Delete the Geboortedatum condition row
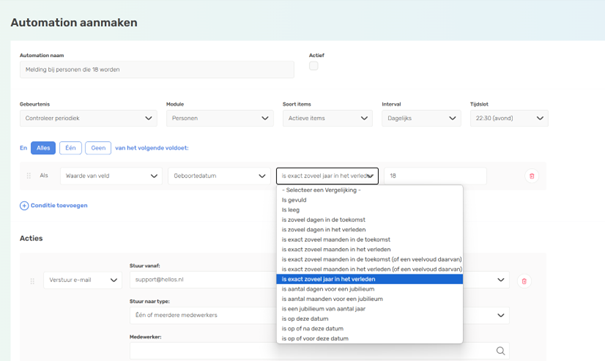Viewport: 605px width, 361px height. [x=532, y=176]
